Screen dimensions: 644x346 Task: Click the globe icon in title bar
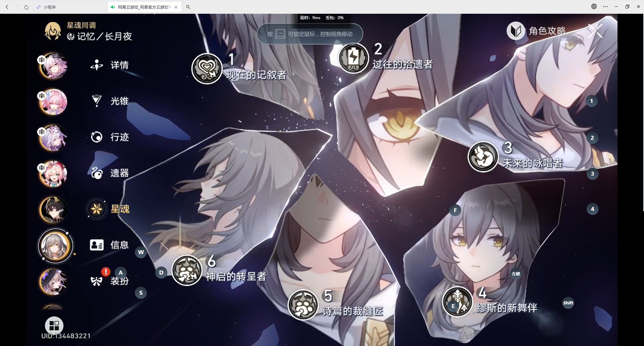point(594,7)
